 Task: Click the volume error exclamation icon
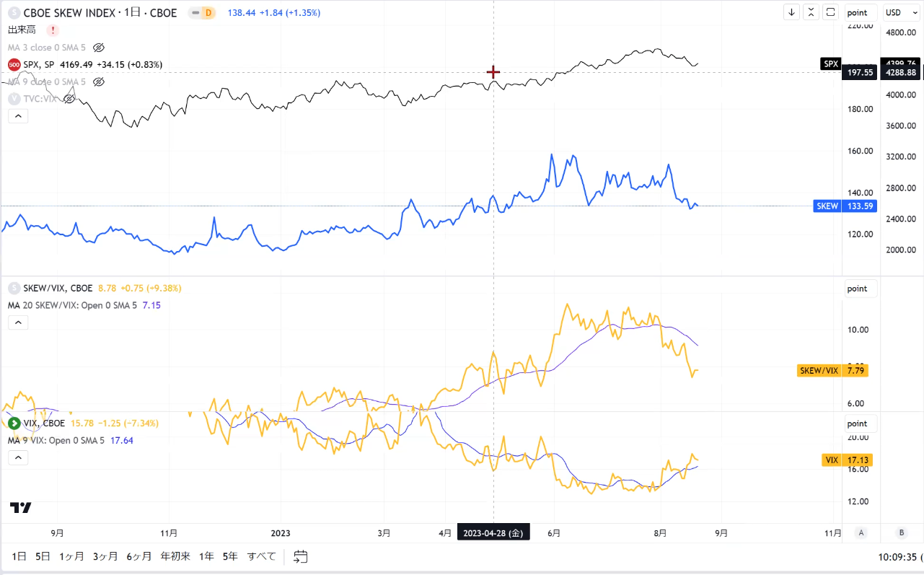(53, 30)
